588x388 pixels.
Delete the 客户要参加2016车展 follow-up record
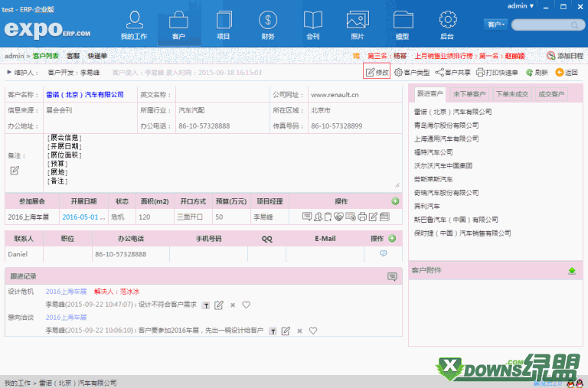pos(299,331)
